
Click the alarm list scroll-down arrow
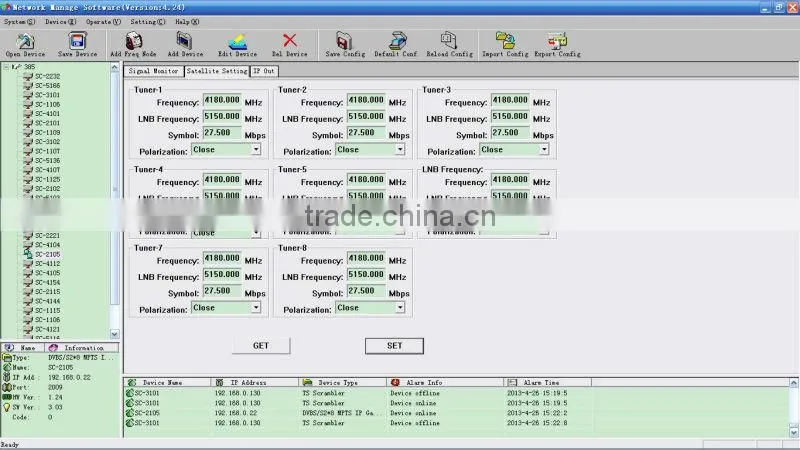click(794, 432)
